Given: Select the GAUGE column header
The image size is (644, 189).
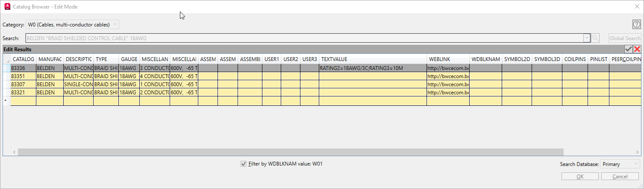Looking at the screenshot, I should click(129, 59).
